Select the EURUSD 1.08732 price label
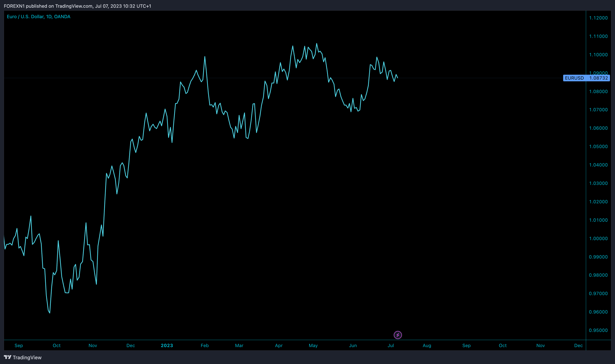The image size is (615, 364). (x=586, y=78)
